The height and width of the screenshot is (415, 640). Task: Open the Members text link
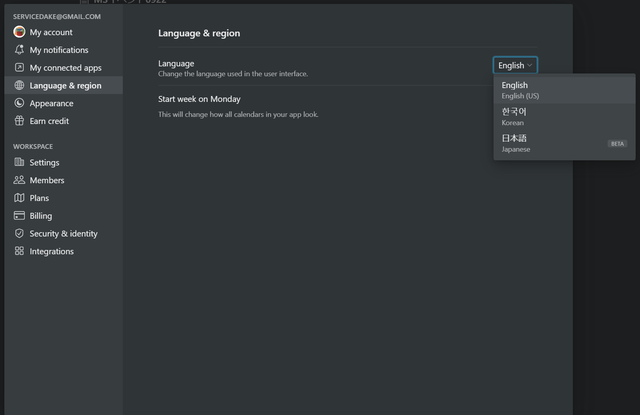[47, 180]
